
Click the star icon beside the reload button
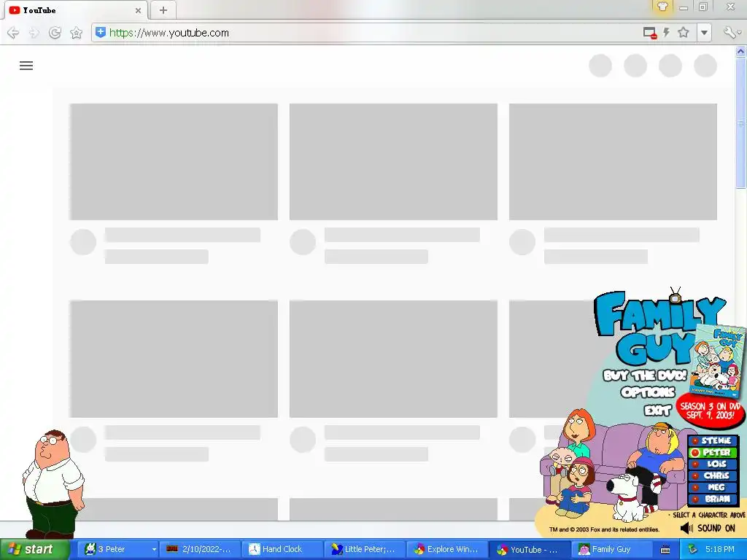(76, 33)
